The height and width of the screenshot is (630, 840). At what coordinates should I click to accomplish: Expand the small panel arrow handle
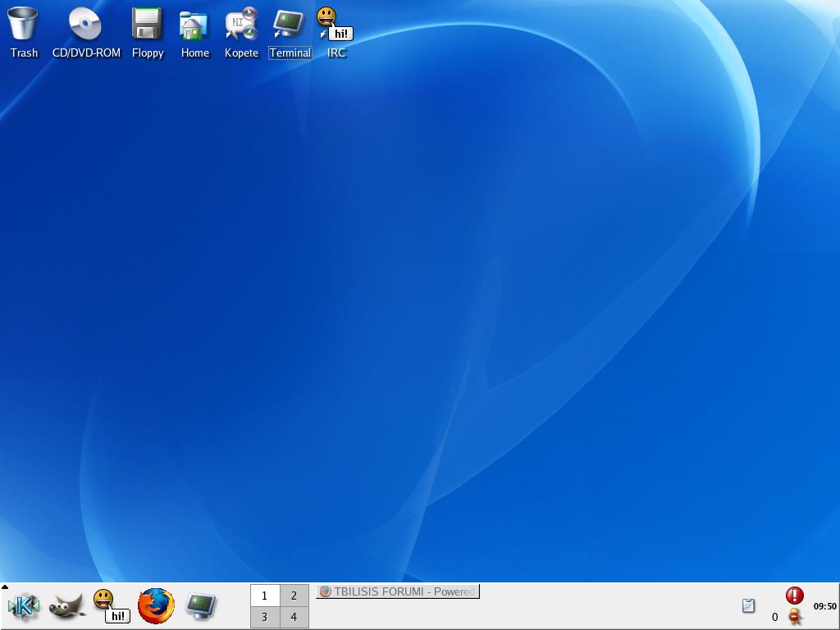coord(5,587)
